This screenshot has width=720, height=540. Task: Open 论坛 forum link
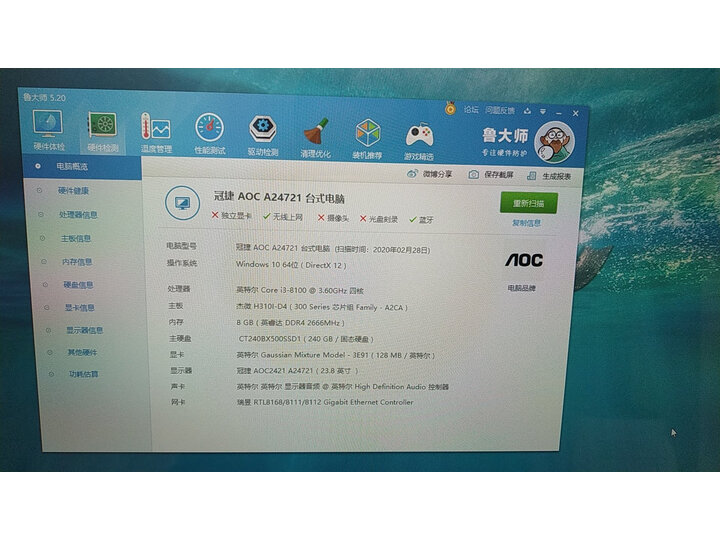pos(471,109)
